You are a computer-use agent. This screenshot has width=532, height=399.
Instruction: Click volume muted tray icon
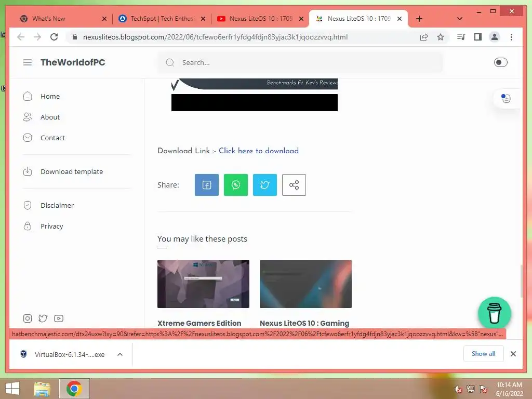pyautogui.click(x=458, y=389)
